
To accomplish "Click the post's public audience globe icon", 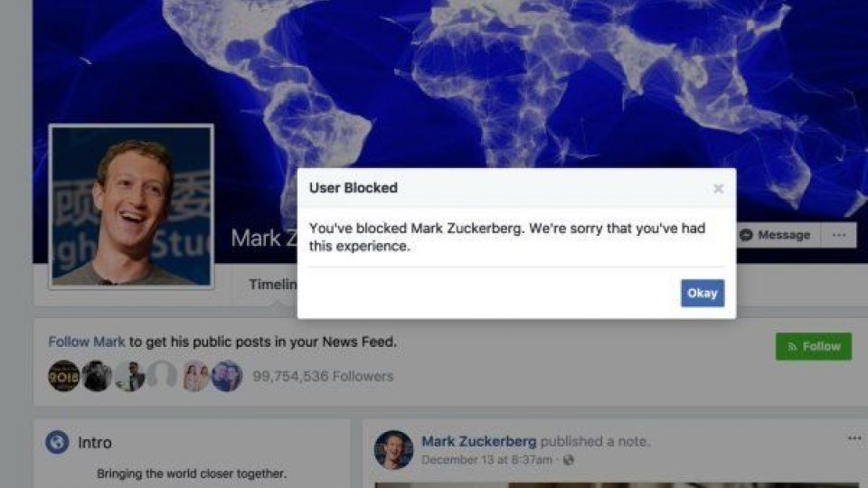I will [x=569, y=460].
